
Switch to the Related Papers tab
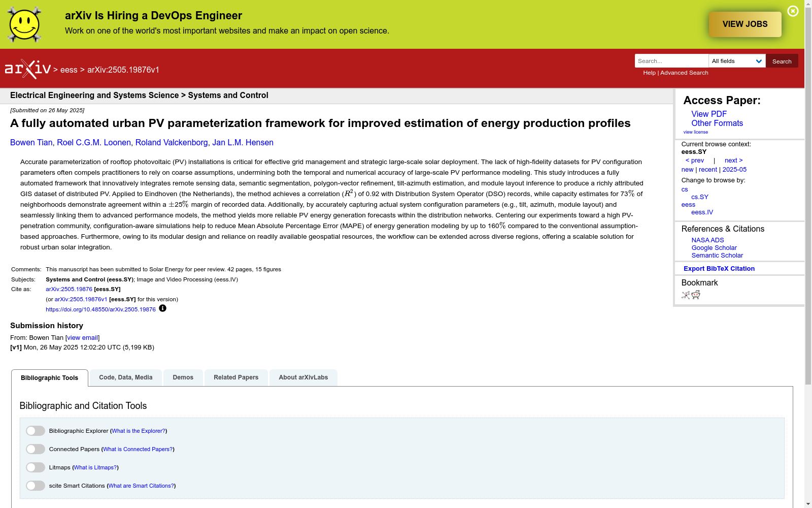[x=236, y=377]
